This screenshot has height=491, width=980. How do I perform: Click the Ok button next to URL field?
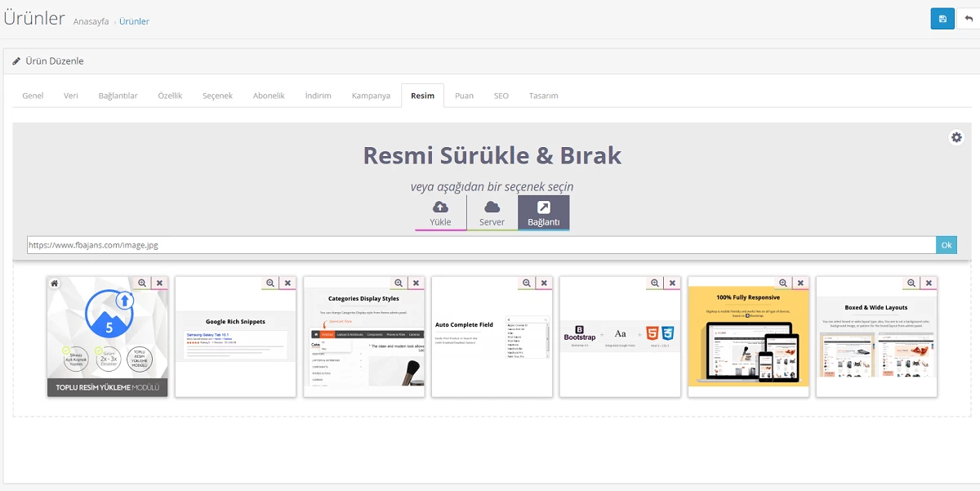point(947,244)
